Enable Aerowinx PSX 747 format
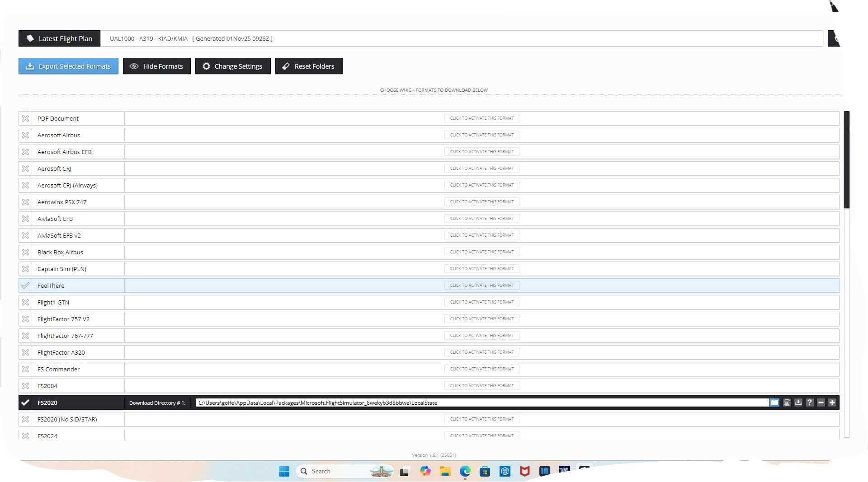The height and width of the screenshot is (482, 868). coord(25,202)
